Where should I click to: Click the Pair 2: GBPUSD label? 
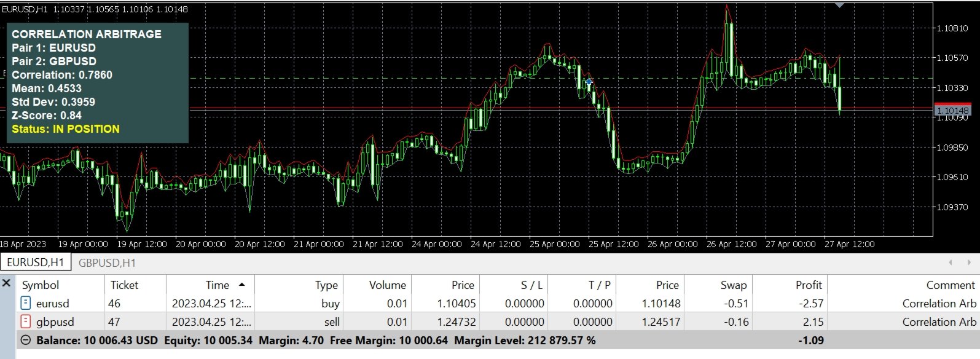tap(54, 61)
